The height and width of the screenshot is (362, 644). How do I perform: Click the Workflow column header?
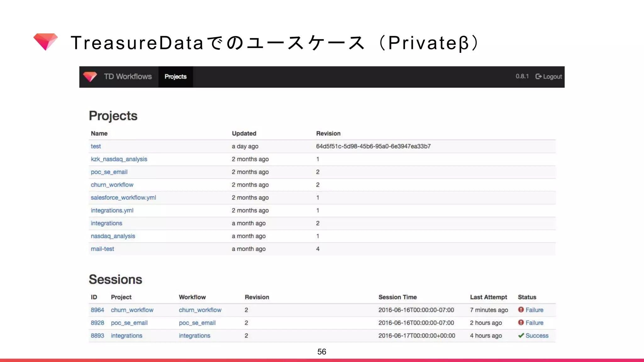tap(192, 297)
